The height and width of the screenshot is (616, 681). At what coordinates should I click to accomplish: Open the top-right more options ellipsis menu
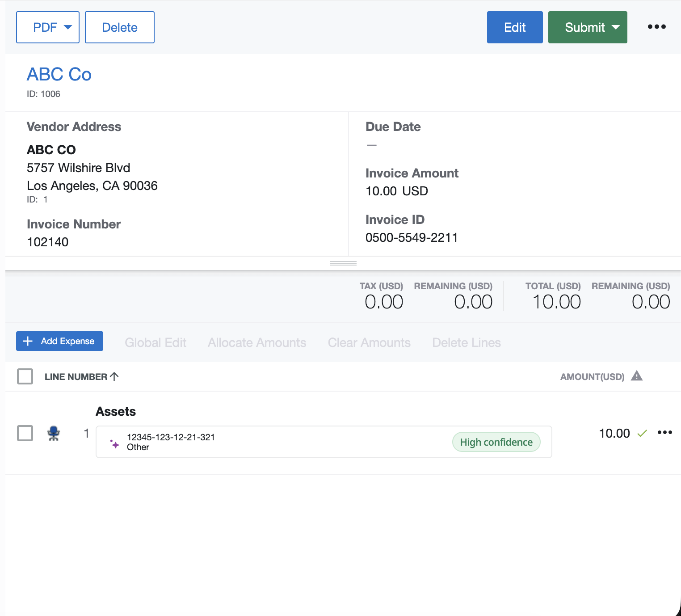(656, 27)
